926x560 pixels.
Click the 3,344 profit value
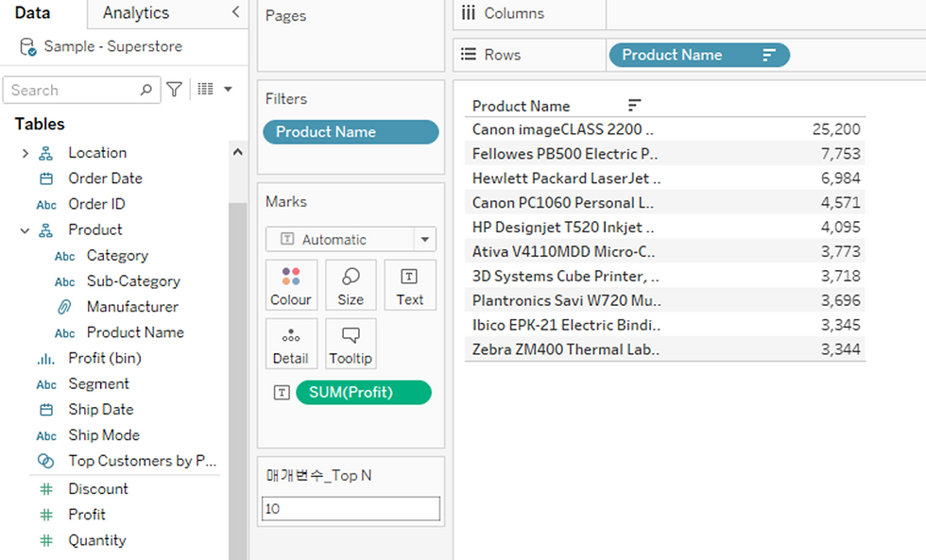tap(840, 349)
